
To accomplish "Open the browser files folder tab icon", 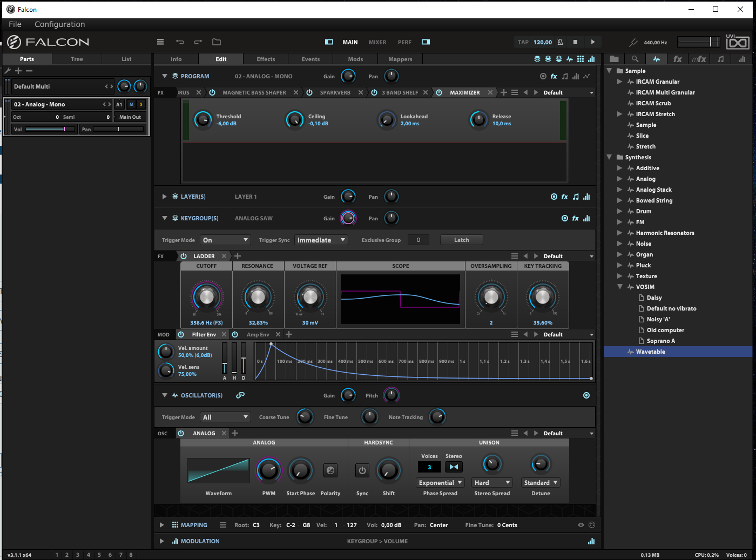I will [x=614, y=59].
